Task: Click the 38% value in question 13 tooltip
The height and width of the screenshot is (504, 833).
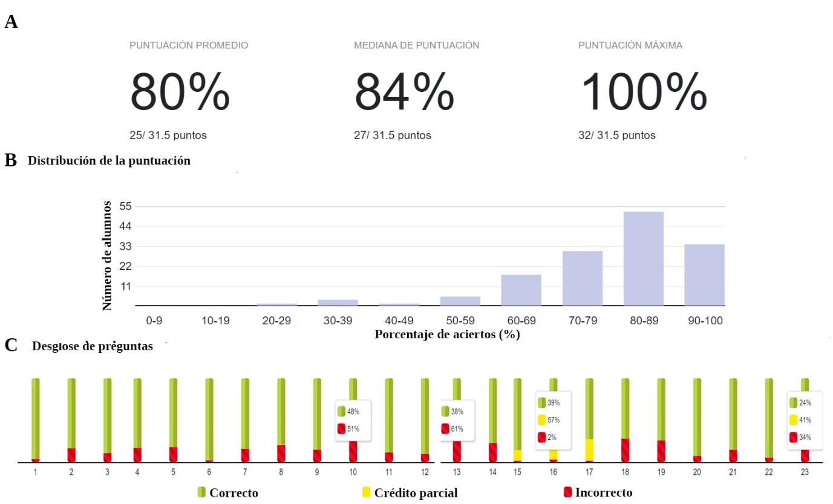Action: click(x=457, y=411)
